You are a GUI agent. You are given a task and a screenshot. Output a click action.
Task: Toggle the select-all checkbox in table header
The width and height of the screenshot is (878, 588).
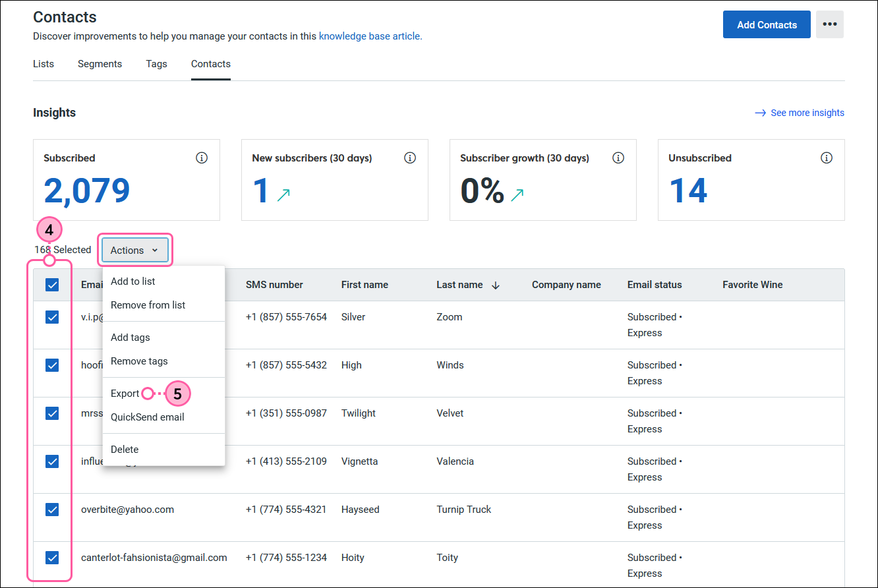point(52,285)
